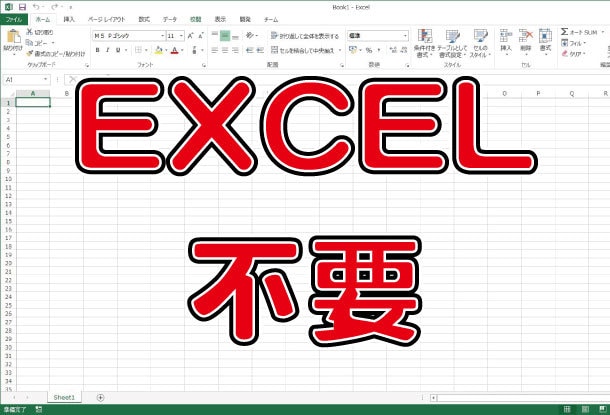This screenshot has width=610, height=415.
Task: Switch to the View (表示) tab
Action: (220, 19)
